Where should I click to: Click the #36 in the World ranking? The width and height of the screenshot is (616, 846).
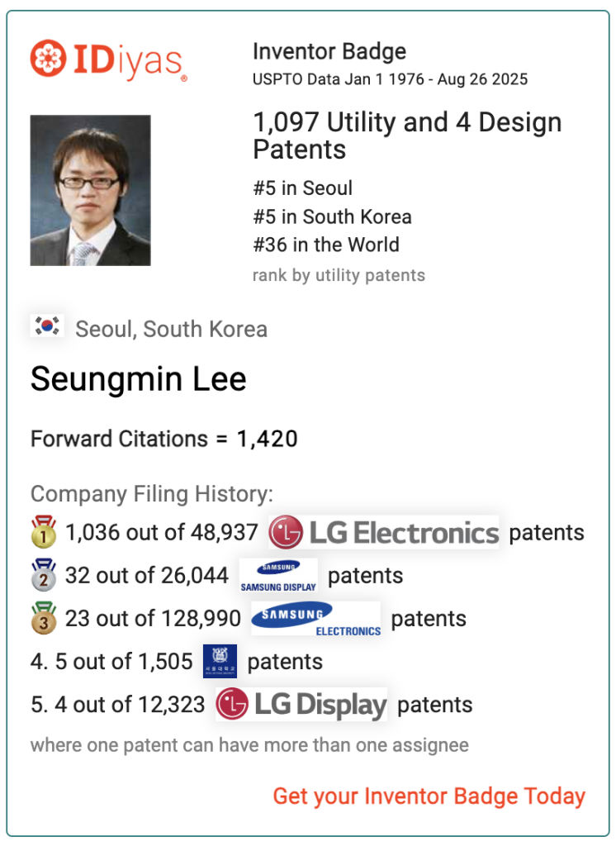pos(326,245)
